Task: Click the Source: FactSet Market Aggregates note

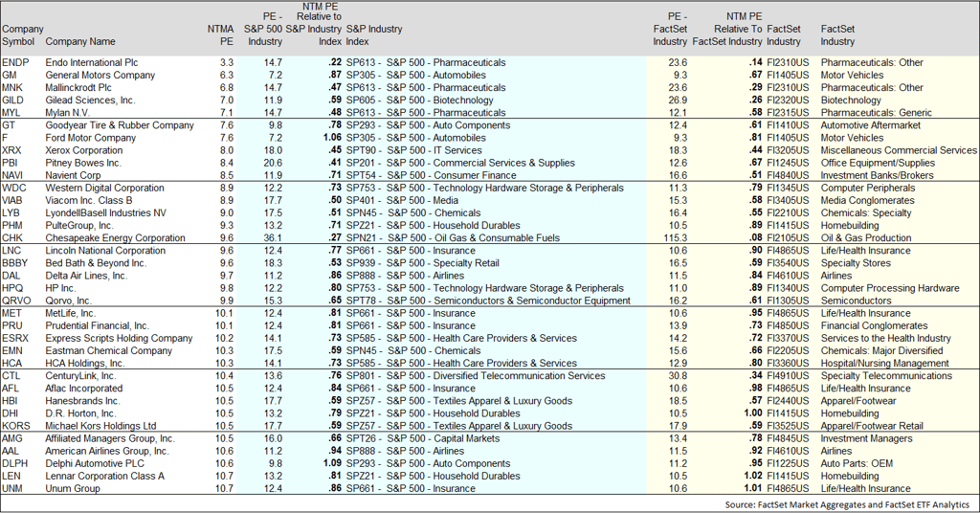Action: 847,504
